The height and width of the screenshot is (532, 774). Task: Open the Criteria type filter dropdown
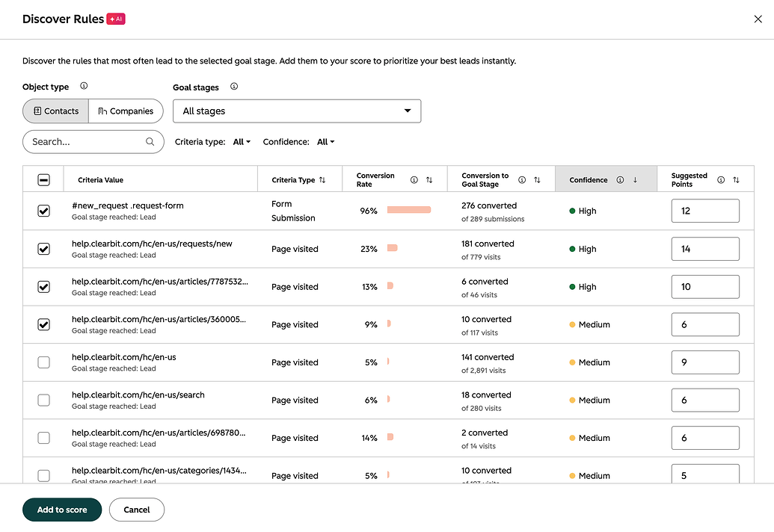[242, 142]
